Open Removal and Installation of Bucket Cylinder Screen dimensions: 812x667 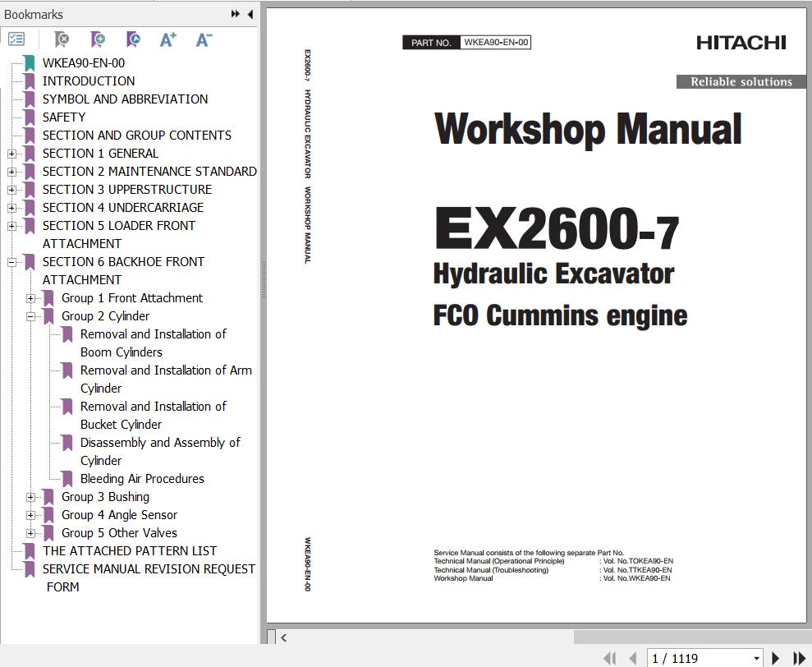click(154, 416)
